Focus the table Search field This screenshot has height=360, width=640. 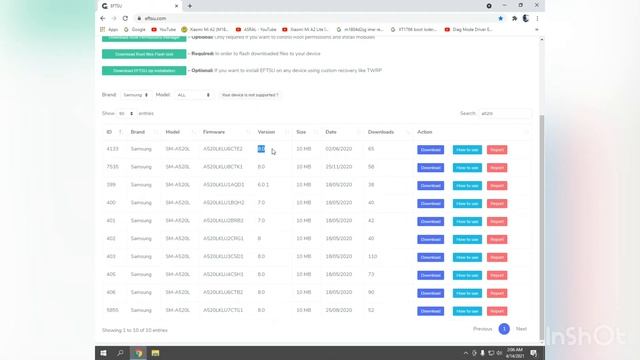(x=505, y=113)
